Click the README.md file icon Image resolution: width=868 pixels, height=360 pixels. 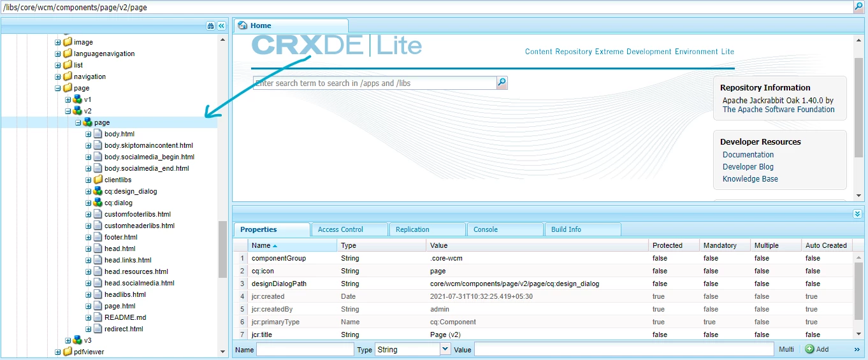click(x=98, y=317)
